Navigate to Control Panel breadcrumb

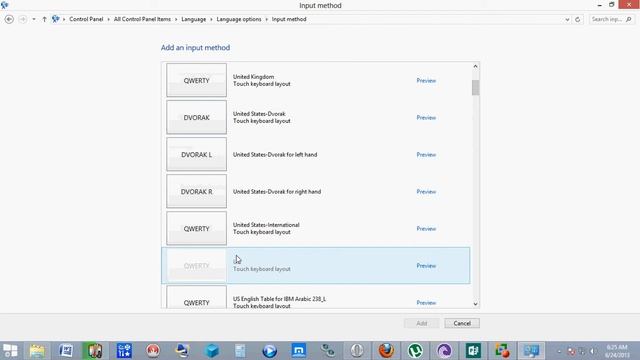(86, 19)
